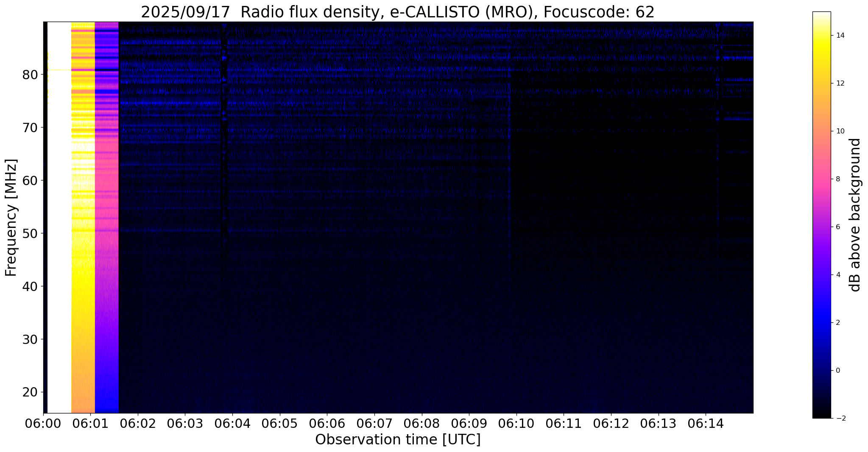
Task: Click the colorbar tick label 2
Action: point(837,323)
